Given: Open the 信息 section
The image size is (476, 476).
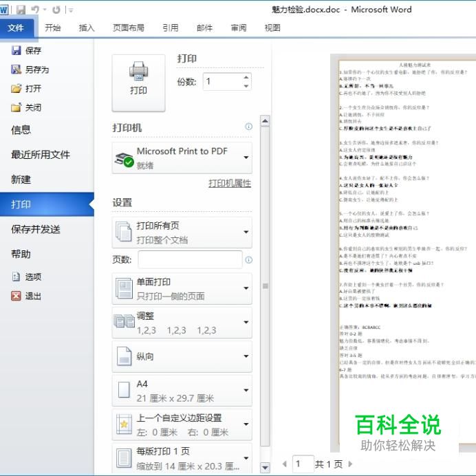Looking at the screenshot, I should (21, 130).
